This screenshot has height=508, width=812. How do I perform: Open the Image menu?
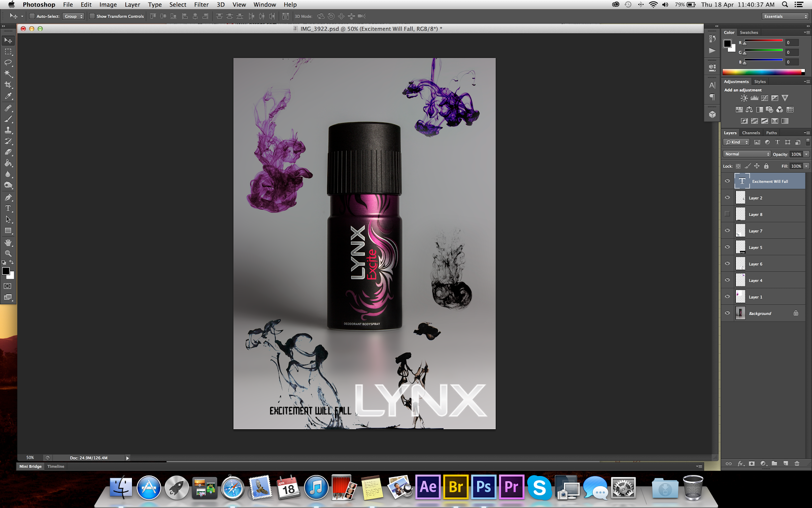(108, 5)
